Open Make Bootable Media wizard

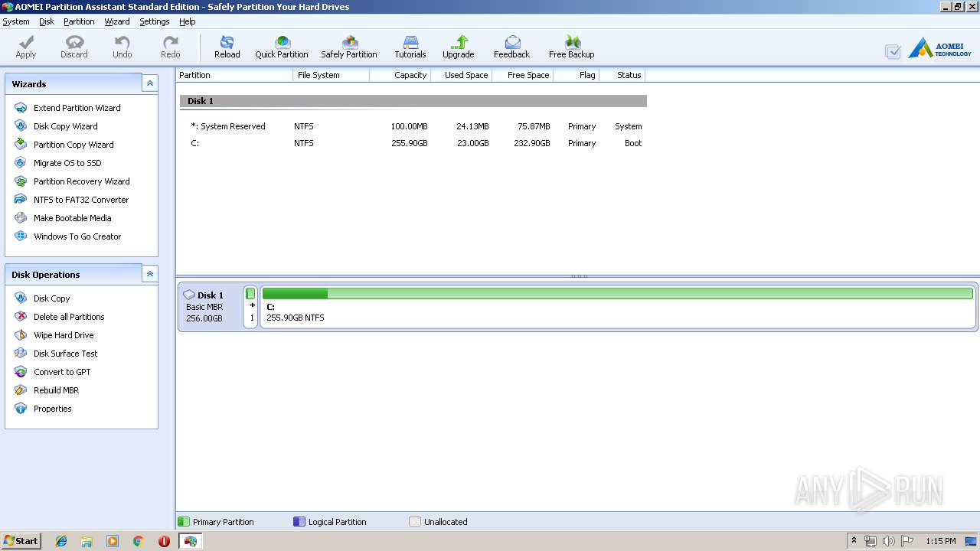pyautogui.click(x=72, y=218)
